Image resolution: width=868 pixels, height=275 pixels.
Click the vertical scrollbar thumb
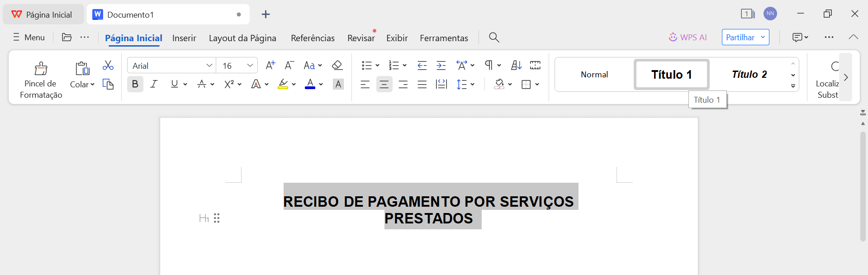[863, 186]
